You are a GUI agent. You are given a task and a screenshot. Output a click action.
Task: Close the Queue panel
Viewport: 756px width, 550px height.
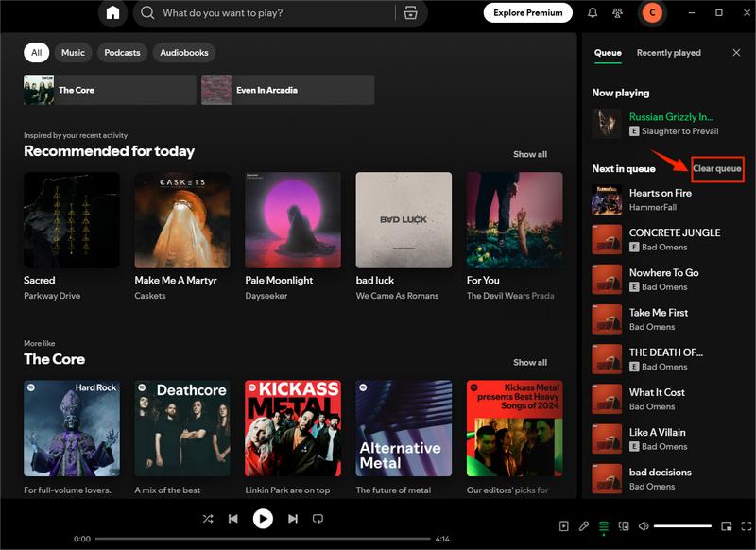click(736, 53)
